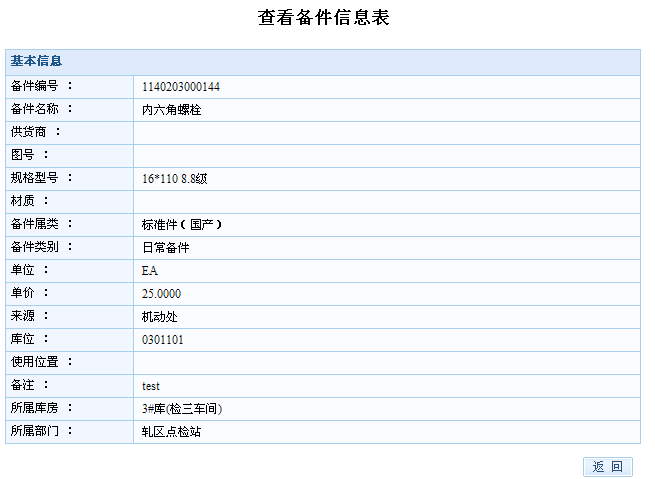The image size is (655, 479).
Task: Click the 备注 label
Action: coord(23,384)
